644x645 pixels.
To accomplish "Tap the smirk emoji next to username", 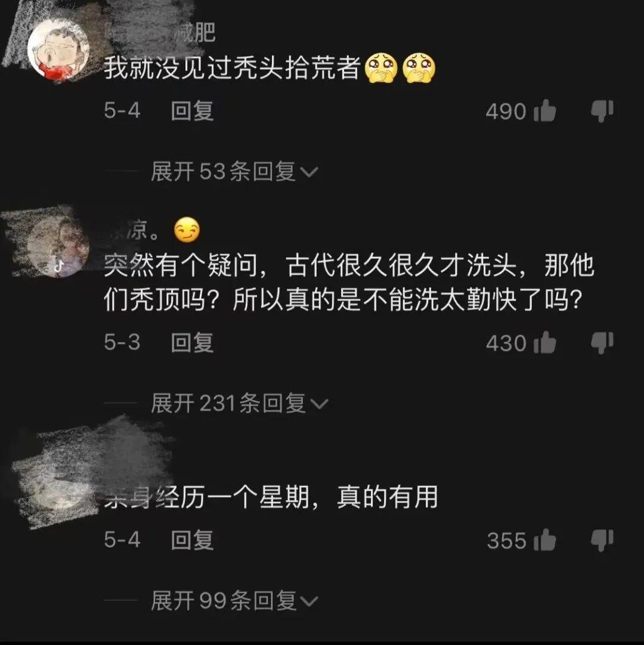I will [x=187, y=230].
